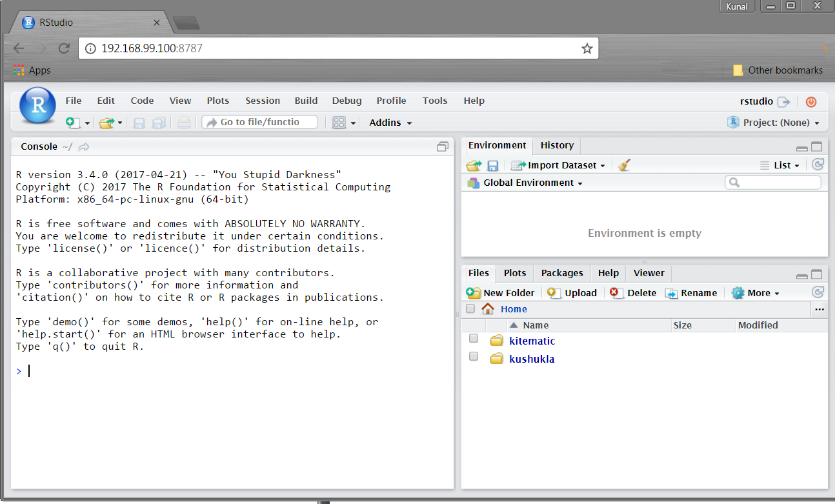The height and width of the screenshot is (504, 835).
Task: Toggle the select-all files checkbox
Action: (x=470, y=308)
